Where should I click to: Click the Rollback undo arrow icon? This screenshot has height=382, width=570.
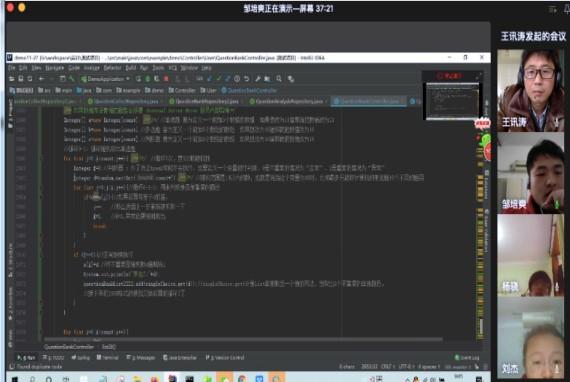coord(247,79)
